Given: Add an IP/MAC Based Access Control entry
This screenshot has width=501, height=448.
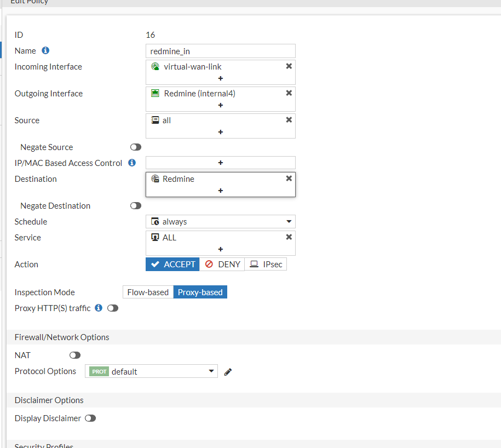Looking at the screenshot, I should click(221, 163).
